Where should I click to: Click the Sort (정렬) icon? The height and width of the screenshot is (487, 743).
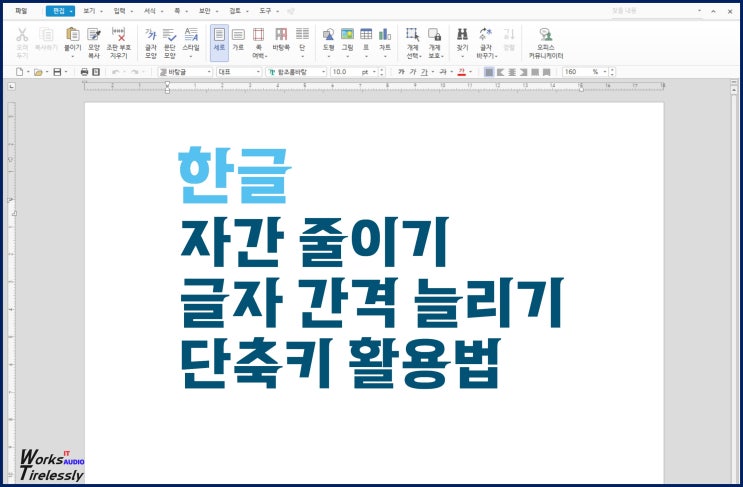pyautogui.click(x=509, y=35)
